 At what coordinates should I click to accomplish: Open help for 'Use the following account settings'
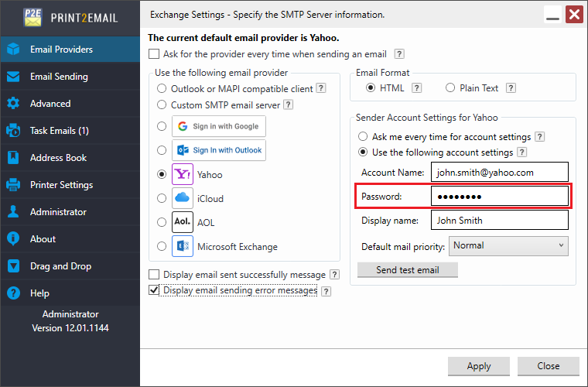521,152
